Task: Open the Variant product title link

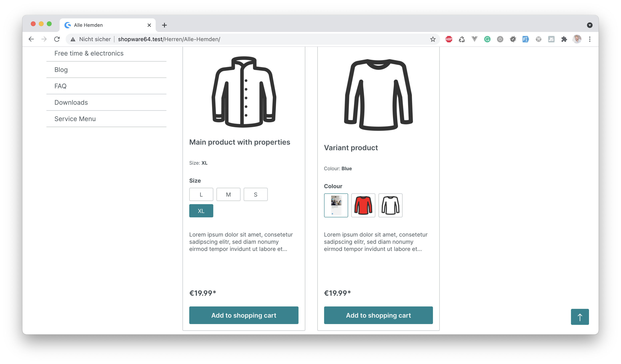Action: (351, 148)
